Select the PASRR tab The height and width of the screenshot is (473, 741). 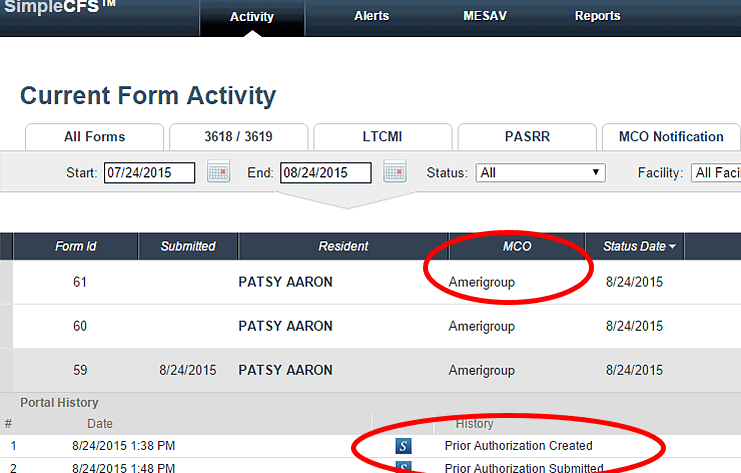pyautogui.click(x=525, y=137)
